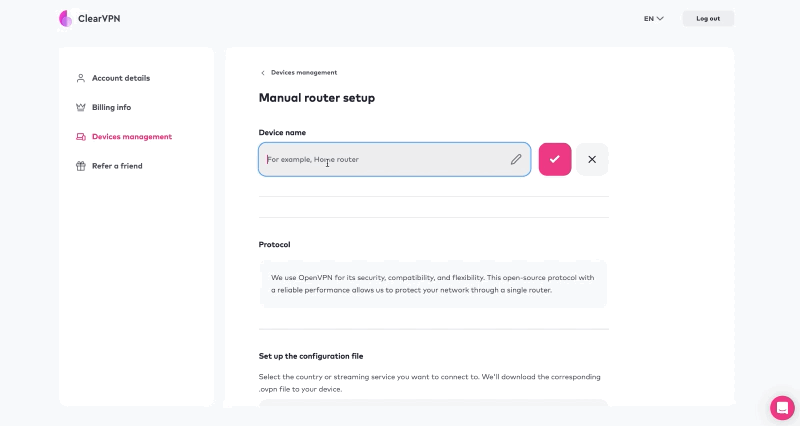This screenshot has height=426, width=800.
Task: Click the Billing info crown icon
Action: tap(81, 107)
